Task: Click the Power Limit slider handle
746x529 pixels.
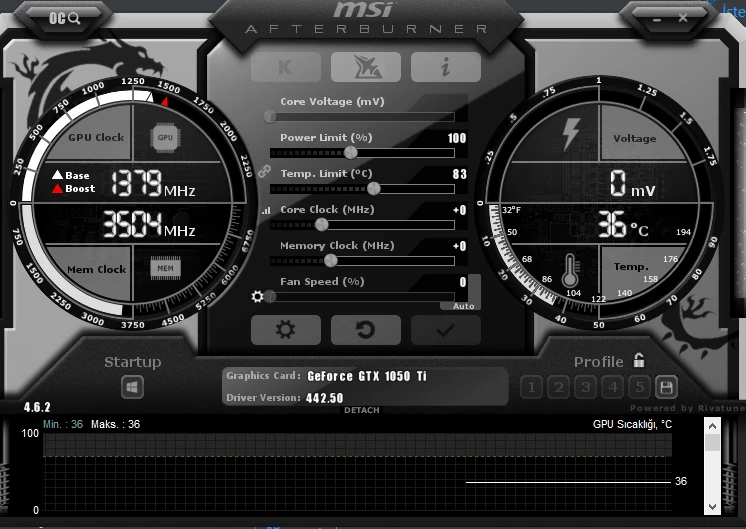Action: pos(351,153)
